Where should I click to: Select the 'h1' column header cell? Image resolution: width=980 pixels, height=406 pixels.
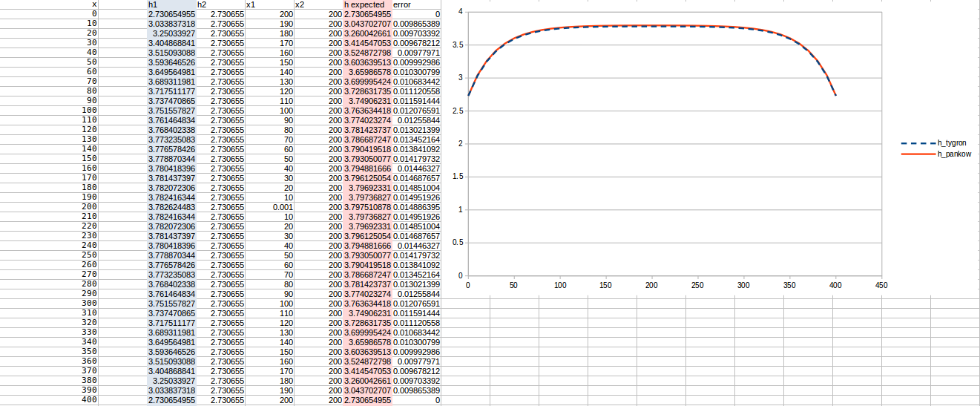click(x=171, y=4)
